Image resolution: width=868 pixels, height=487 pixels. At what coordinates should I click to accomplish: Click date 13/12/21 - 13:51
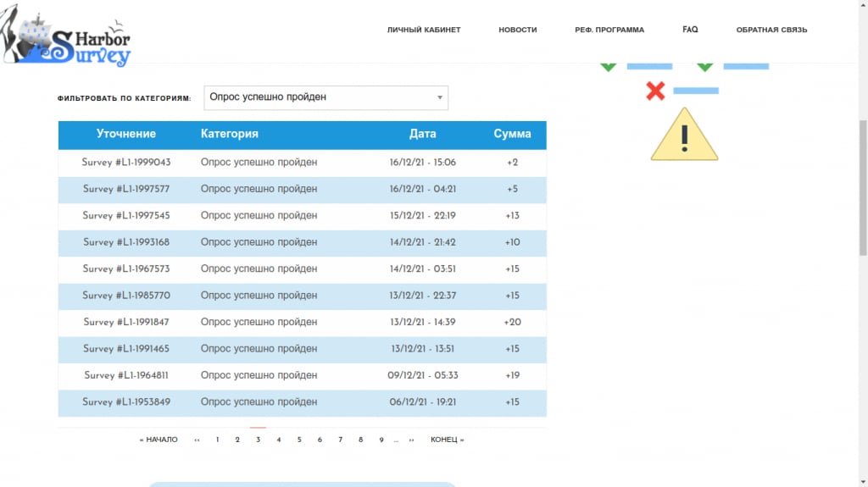422,349
